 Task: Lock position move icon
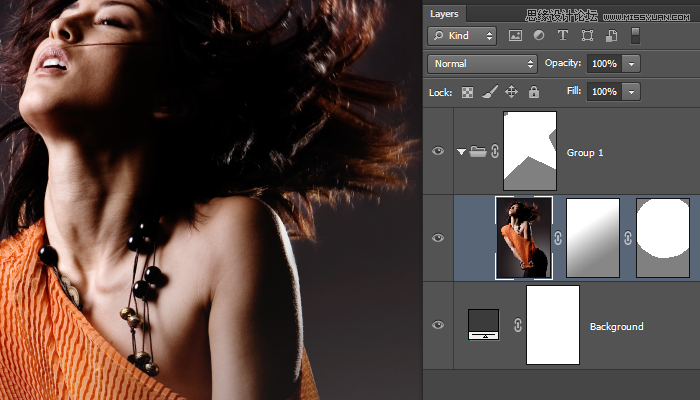[511, 92]
